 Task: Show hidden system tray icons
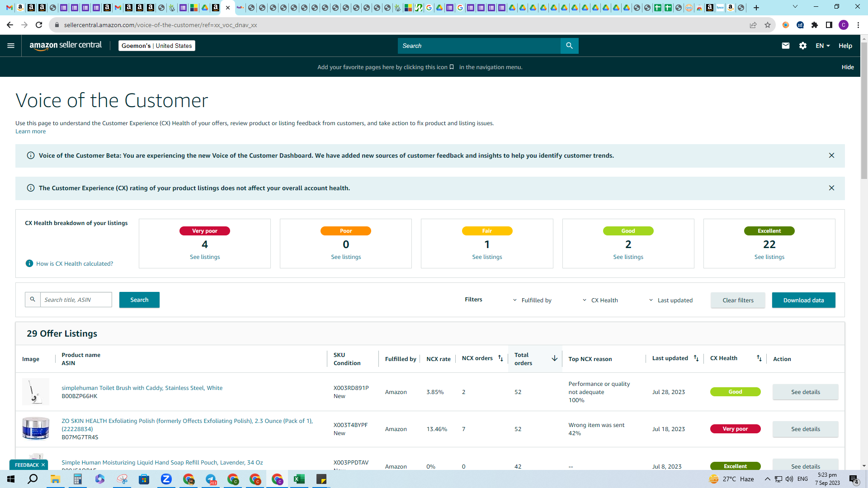coord(768,479)
